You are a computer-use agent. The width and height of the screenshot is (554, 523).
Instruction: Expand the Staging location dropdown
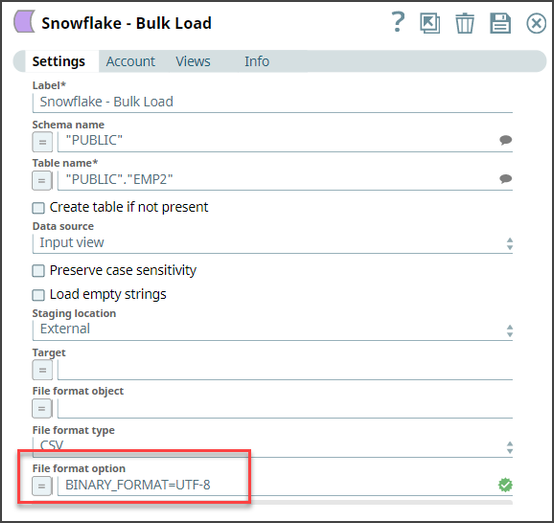(x=272, y=330)
